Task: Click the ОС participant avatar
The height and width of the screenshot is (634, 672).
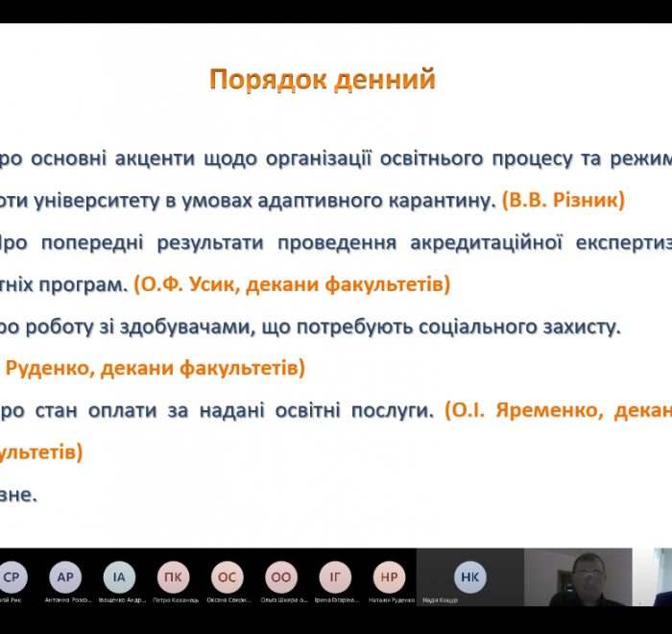Action: 228,577
